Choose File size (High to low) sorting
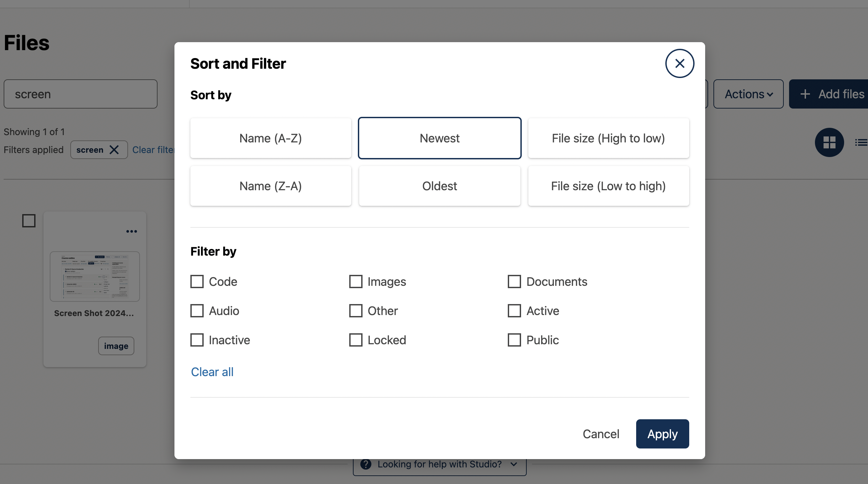This screenshot has height=484, width=868. pyautogui.click(x=608, y=138)
